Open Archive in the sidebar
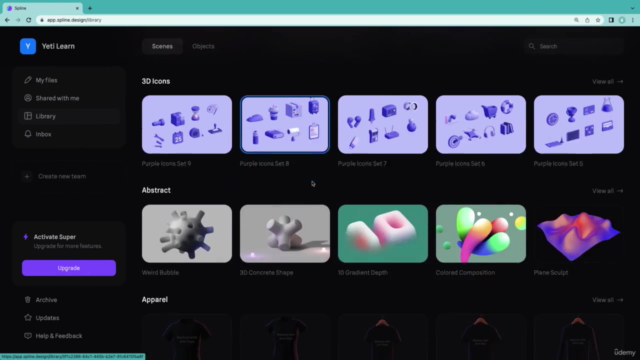640x360 pixels. (x=69, y=300)
